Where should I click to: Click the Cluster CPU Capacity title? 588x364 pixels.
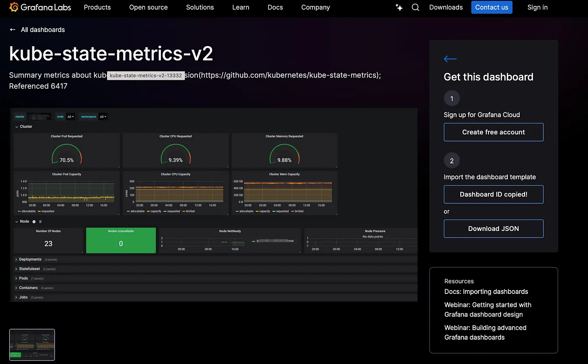coord(176,174)
